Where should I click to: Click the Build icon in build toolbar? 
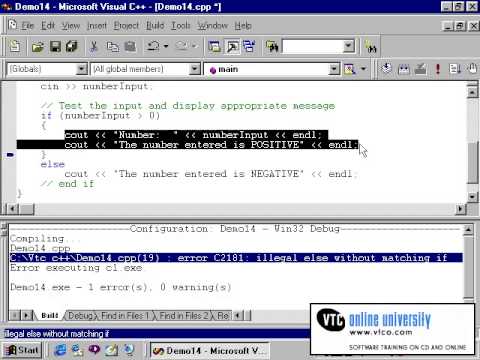pyautogui.click(x=404, y=69)
